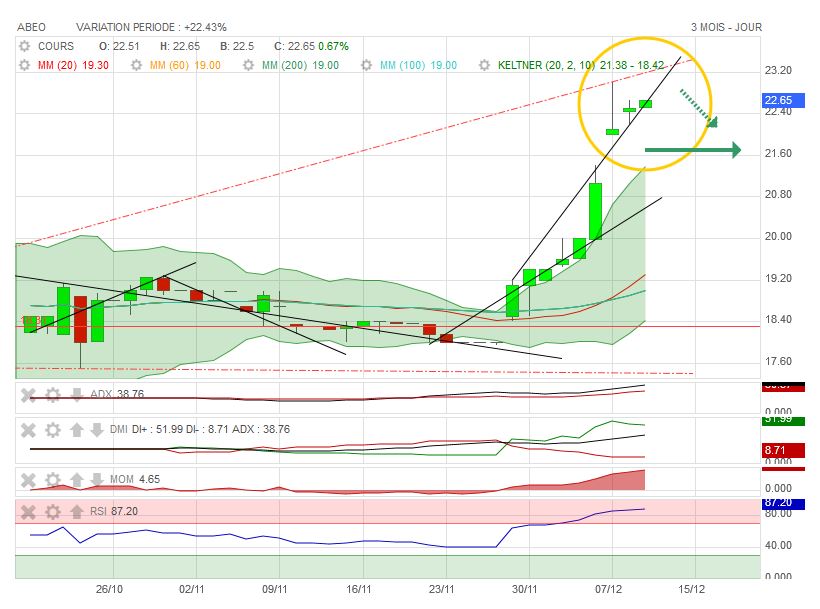
Task: Click the 20.80 price axis label
Action: click(x=778, y=194)
